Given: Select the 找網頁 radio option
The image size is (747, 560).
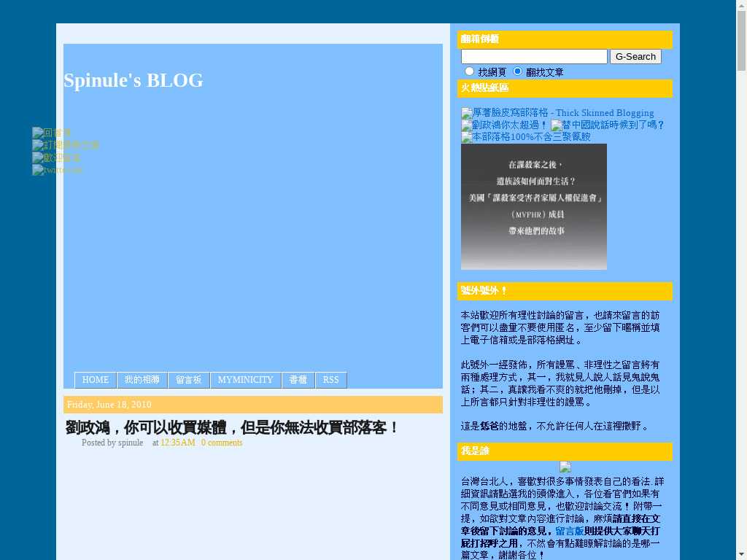Looking at the screenshot, I should point(470,71).
